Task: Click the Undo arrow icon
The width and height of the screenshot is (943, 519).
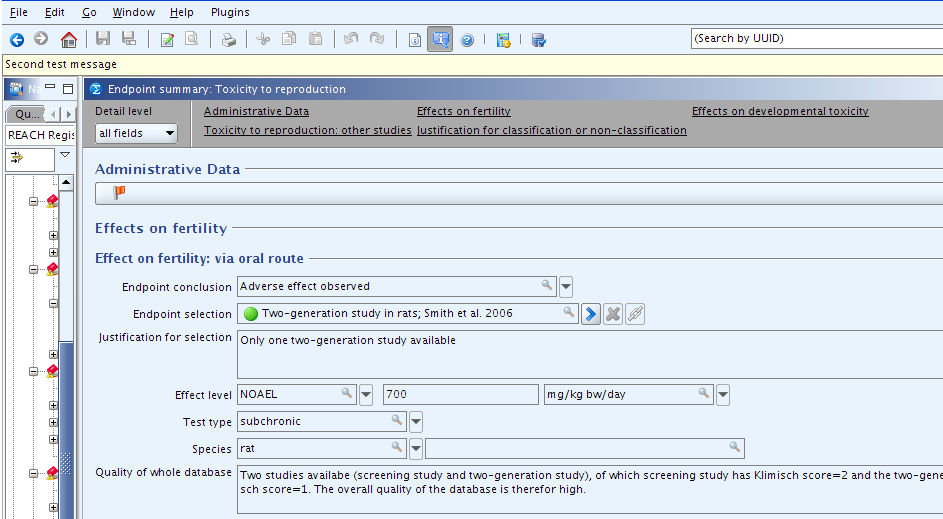Action: point(351,39)
